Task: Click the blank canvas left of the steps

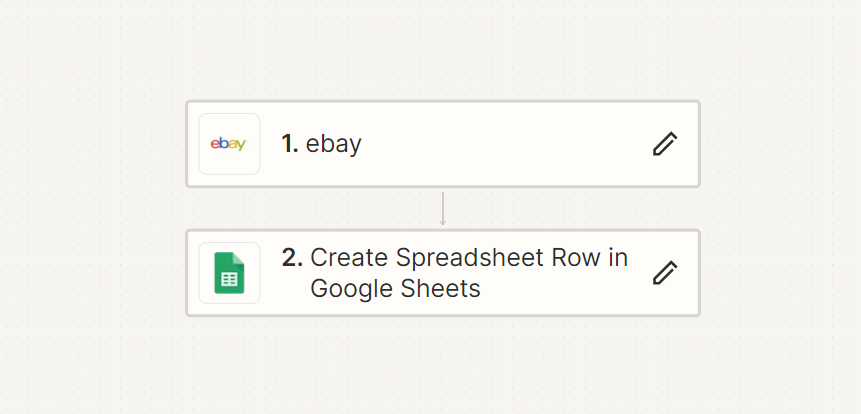Action: point(90,207)
